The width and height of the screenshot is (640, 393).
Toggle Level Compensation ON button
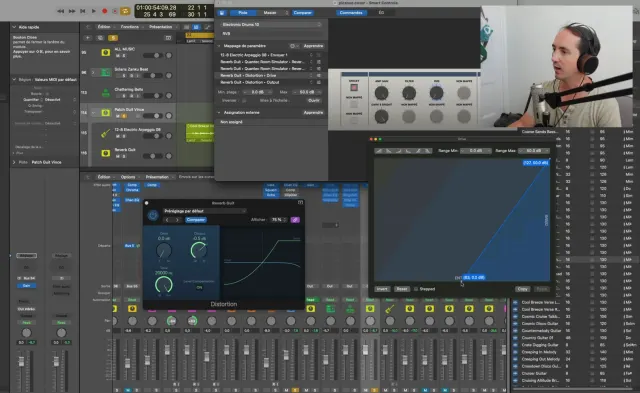click(x=199, y=287)
